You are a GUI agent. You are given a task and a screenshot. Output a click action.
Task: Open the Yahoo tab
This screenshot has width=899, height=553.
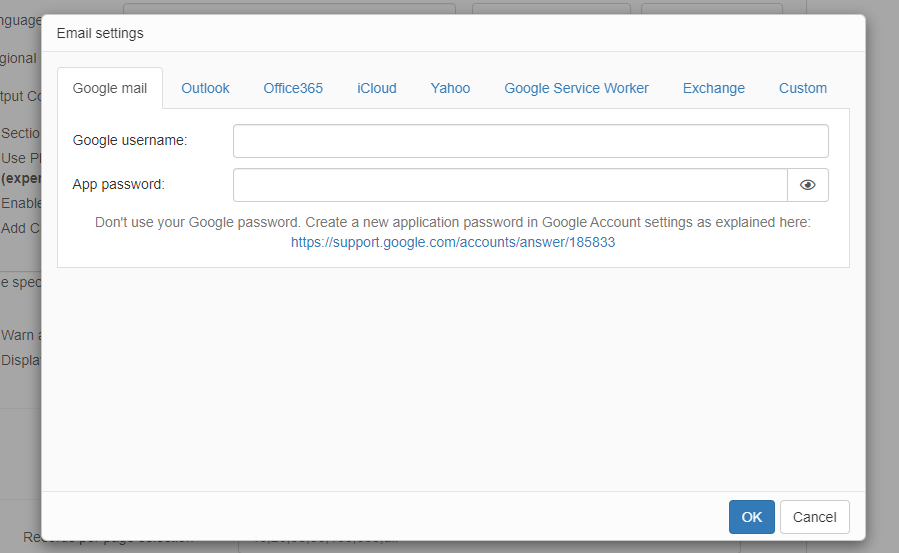point(450,88)
